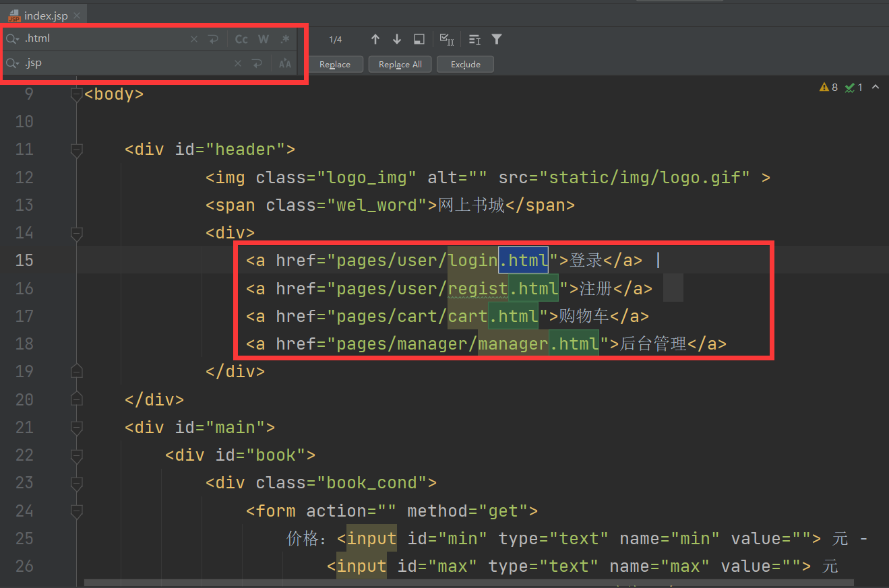This screenshot has width=889, height=588.
Task: Click fold end marker at line 19
Action: tap(76, 372)
